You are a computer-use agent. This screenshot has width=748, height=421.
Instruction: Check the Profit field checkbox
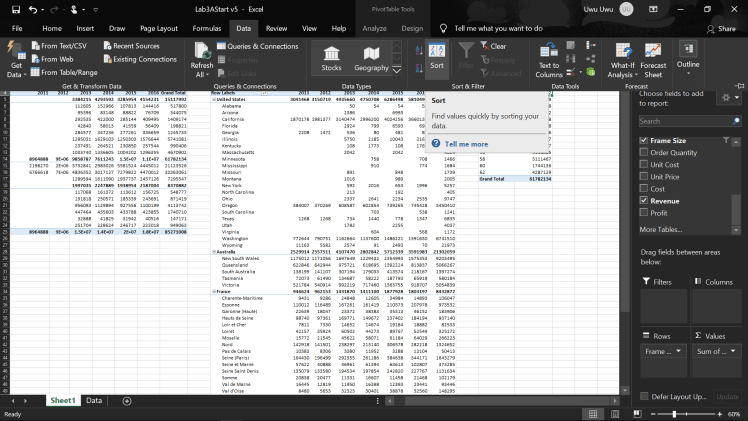[644, 213]
